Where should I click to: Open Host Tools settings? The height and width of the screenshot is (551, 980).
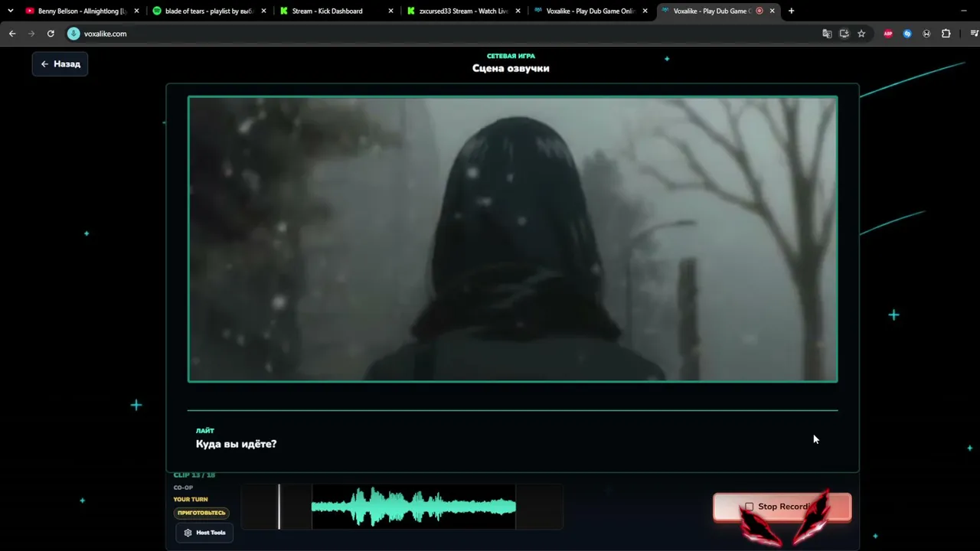[x=204, y=533]
